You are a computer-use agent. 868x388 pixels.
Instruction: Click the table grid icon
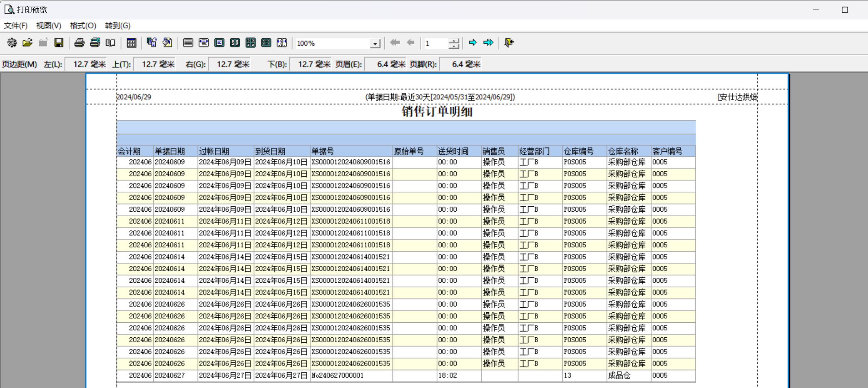[132, 43]
